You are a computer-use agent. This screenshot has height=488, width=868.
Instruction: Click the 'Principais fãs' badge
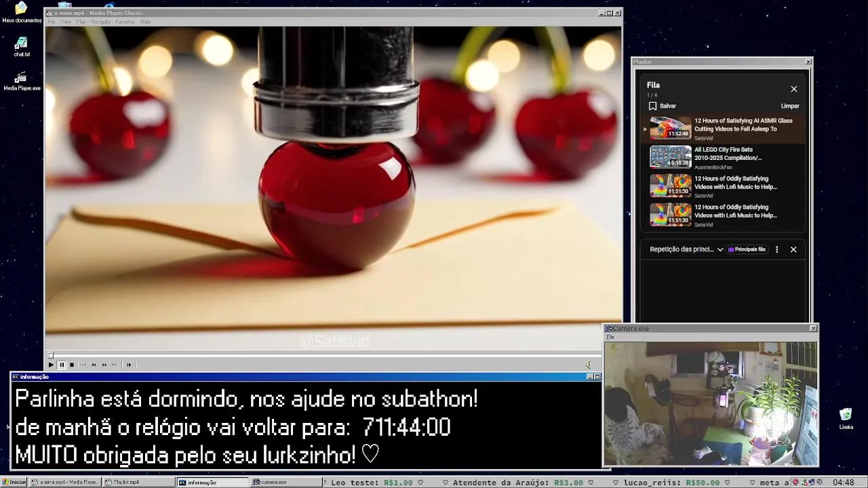coord(747,249)
